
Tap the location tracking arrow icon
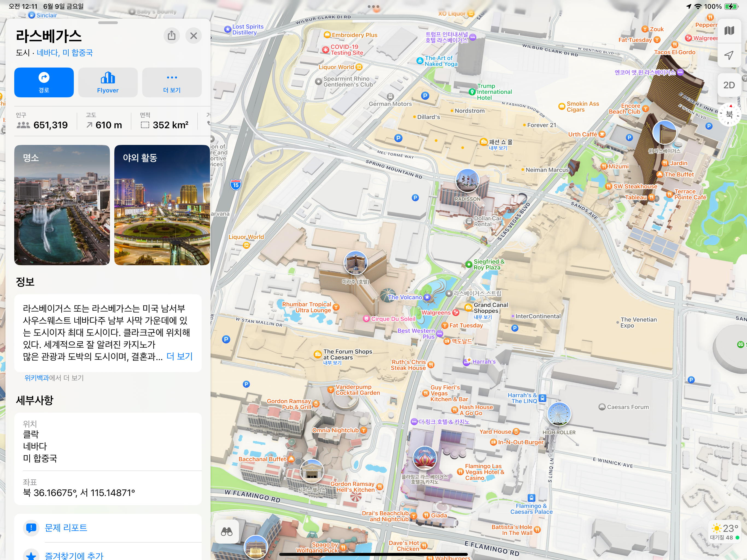[729, 56]
